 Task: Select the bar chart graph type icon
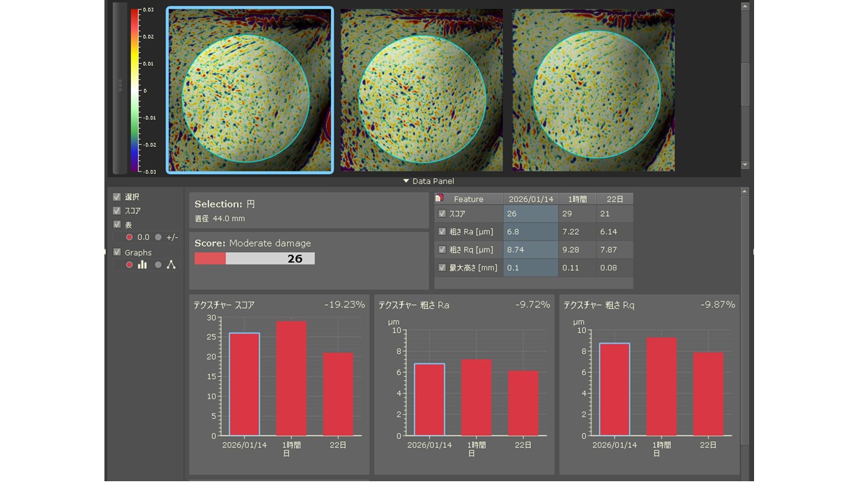pos(142,265)
